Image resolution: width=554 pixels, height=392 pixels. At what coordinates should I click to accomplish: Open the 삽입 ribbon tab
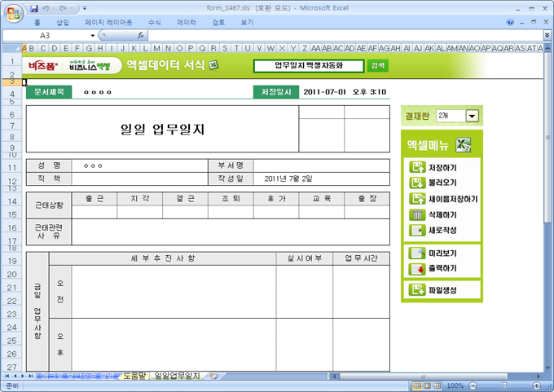click(x=63, y=23)
